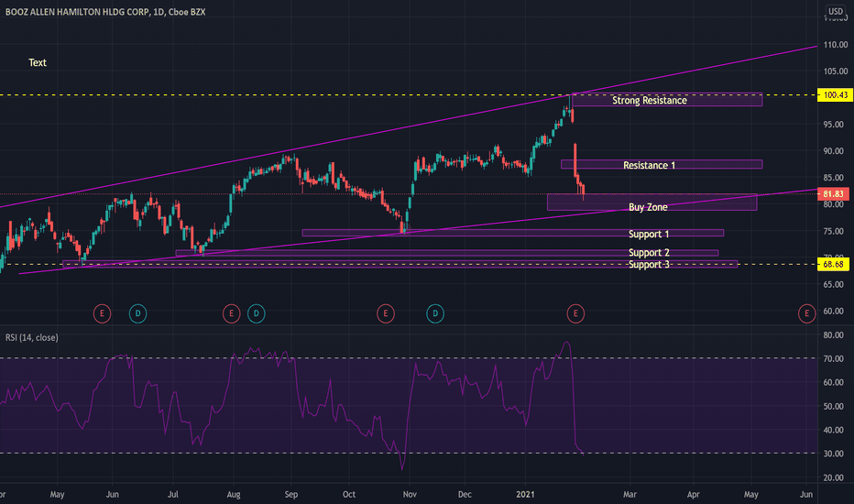Click the earnings E marker just before Aug

tap(232, 313)
